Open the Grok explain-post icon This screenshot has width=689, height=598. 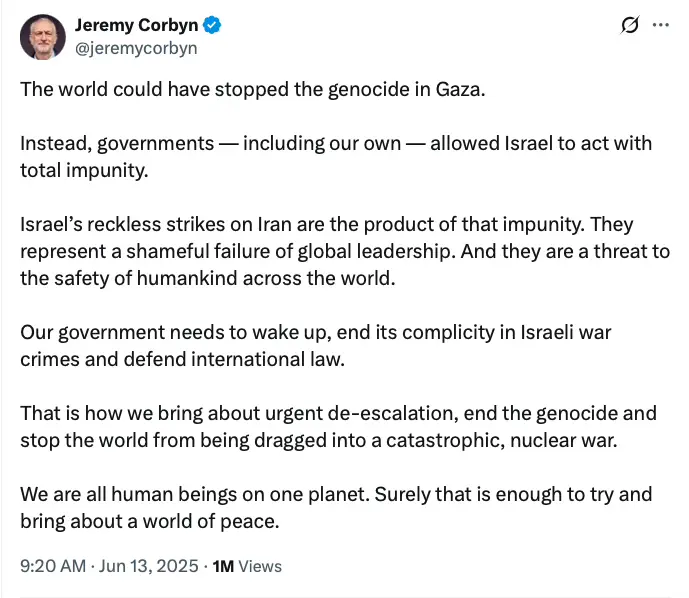pos(630,26)
